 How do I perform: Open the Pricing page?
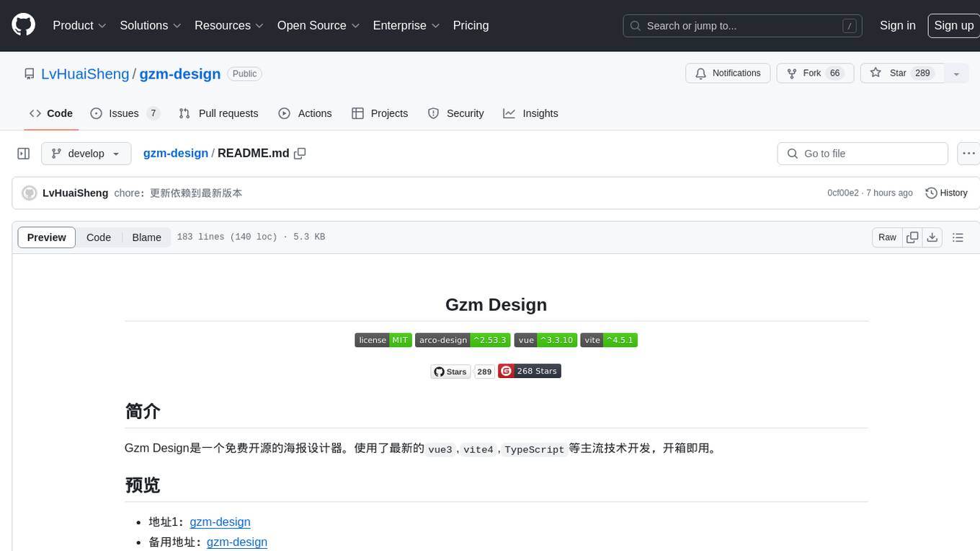[x=471, y=25]
